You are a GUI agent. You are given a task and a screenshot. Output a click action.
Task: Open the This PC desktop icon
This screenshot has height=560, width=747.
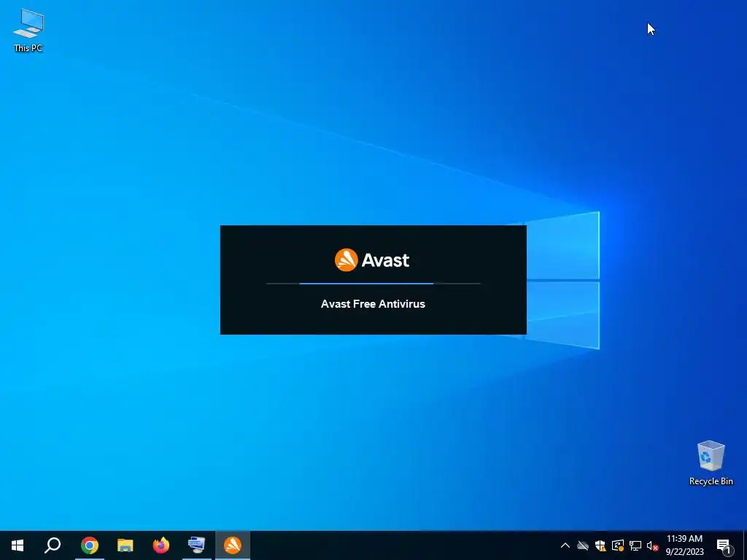click(x=28, y=31)
